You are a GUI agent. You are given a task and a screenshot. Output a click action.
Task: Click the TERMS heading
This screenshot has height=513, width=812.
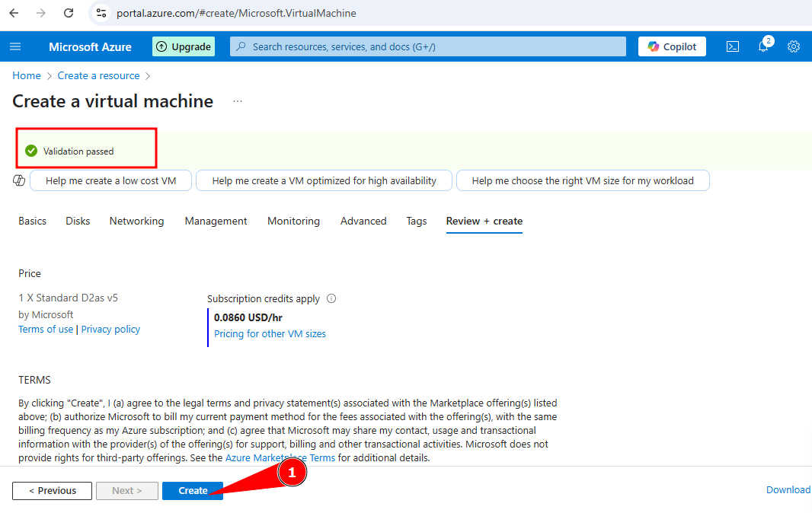pyautogui.click(x=35, y=380)
